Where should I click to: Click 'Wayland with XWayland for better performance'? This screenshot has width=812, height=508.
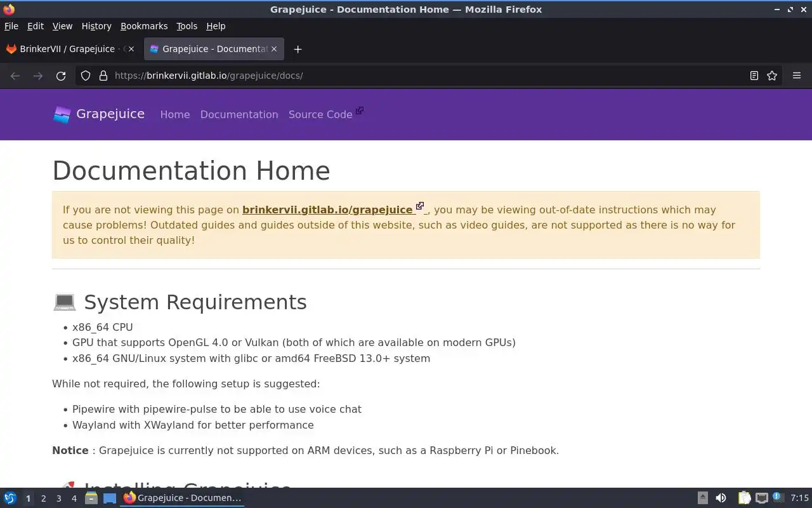pyautogui.click(x=193, y=425)
